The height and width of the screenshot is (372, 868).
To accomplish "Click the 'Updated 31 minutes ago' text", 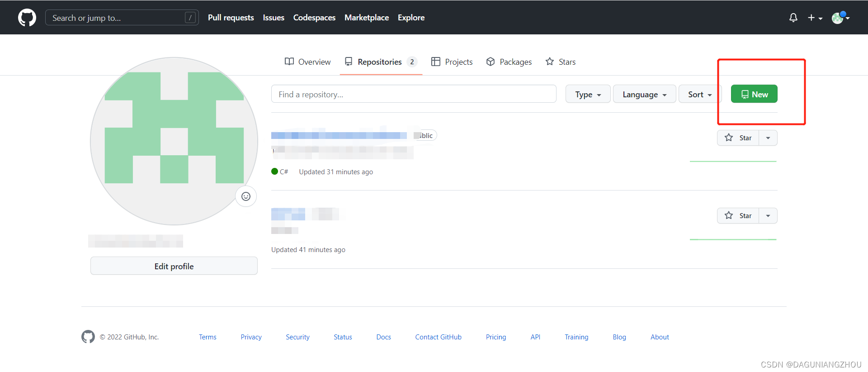I will click(336, 172).
